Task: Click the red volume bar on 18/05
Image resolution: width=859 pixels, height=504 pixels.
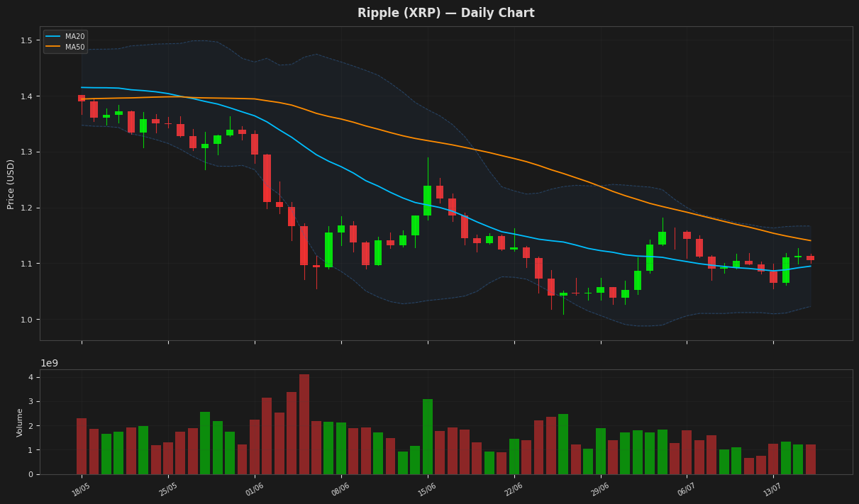Action: tap(82, 446)
